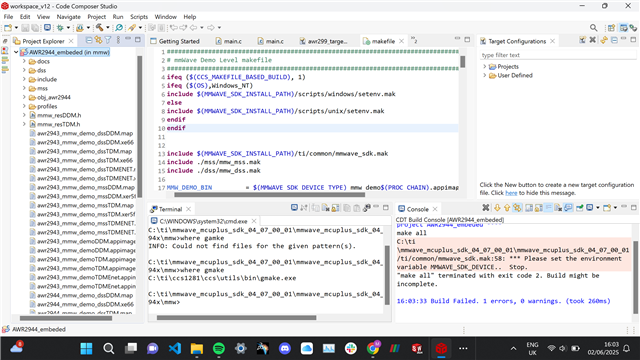Open the Open Console dropdown arrow
This screenshot has width=640, height=360.
[615, 208]
